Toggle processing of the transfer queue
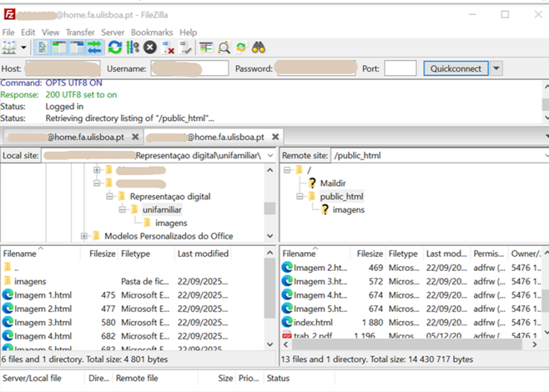Screen dimensions: 549x392 (x=132, y=48)
